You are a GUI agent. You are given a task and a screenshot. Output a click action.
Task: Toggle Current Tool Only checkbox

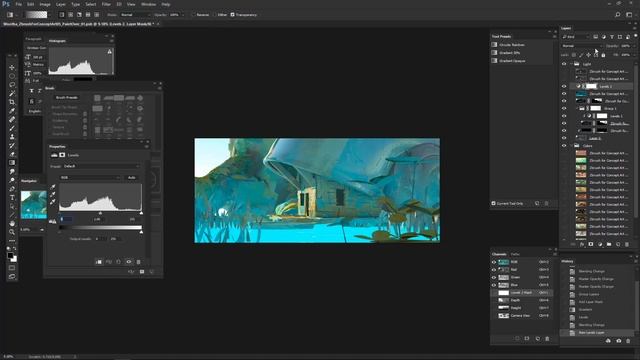(x=493, y=203)
